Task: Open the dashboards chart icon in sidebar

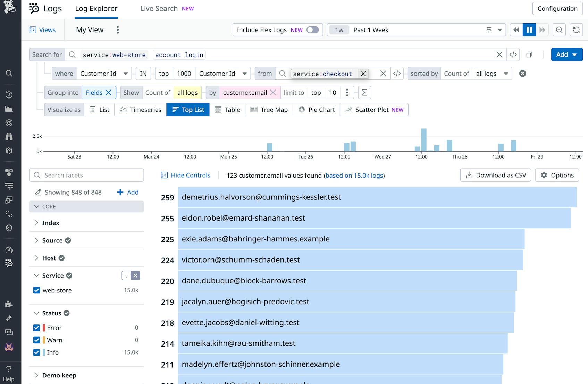Action: 9,109
